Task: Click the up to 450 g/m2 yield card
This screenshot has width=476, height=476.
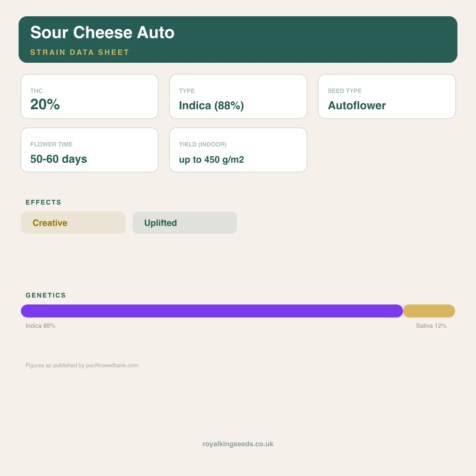Action: [238, 150]
